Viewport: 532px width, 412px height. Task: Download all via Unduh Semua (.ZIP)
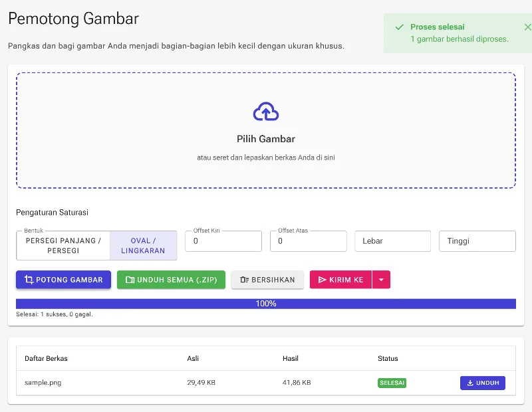pyautogui.click(x=171, y=280)
